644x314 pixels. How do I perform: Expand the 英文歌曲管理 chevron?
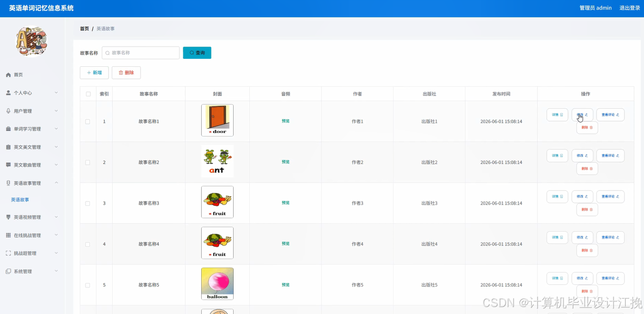(56, 165)
